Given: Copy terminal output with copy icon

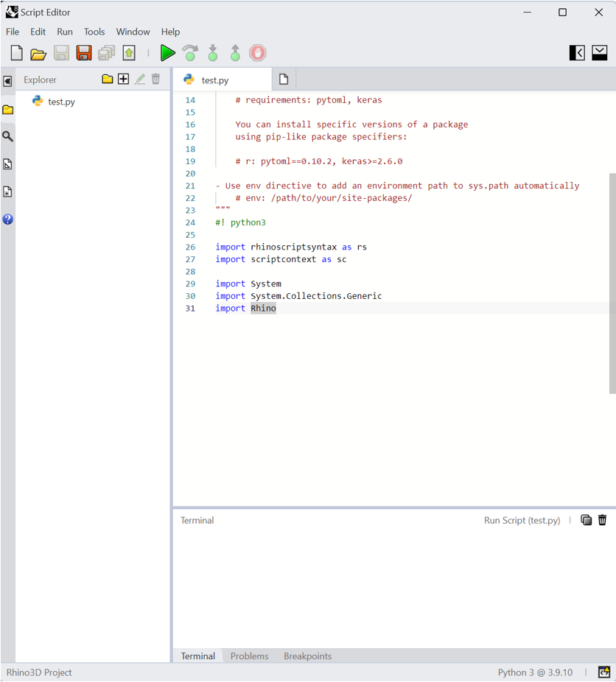Looking at the screenshot, I should (586, 520).
